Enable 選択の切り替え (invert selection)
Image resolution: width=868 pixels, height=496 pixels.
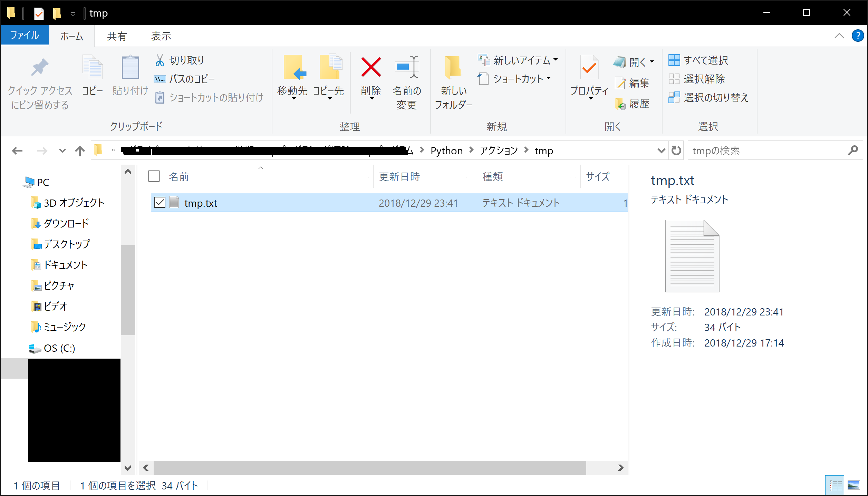(710, 98)
